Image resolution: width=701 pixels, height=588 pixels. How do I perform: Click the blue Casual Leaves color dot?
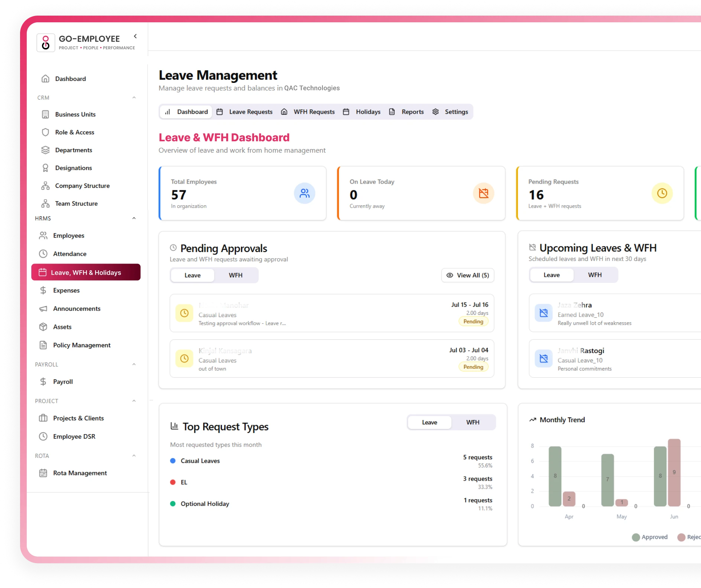click(173, 461)
